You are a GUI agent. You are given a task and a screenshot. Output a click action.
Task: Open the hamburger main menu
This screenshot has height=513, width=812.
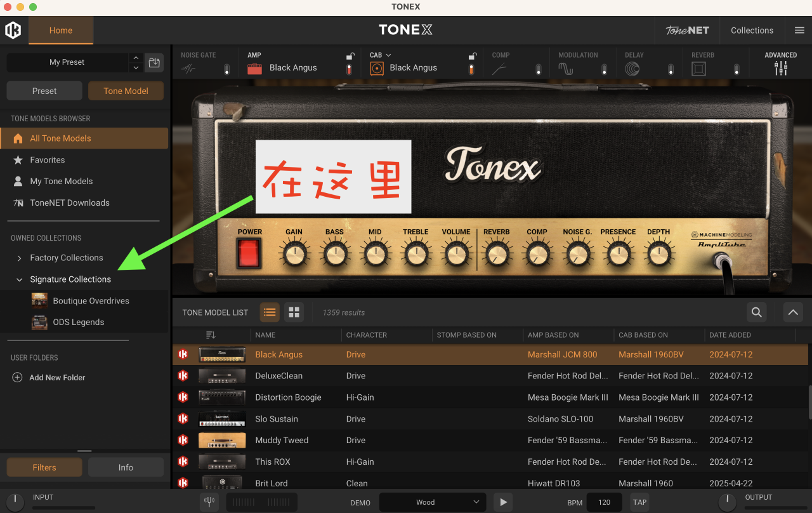click(799, 30)
